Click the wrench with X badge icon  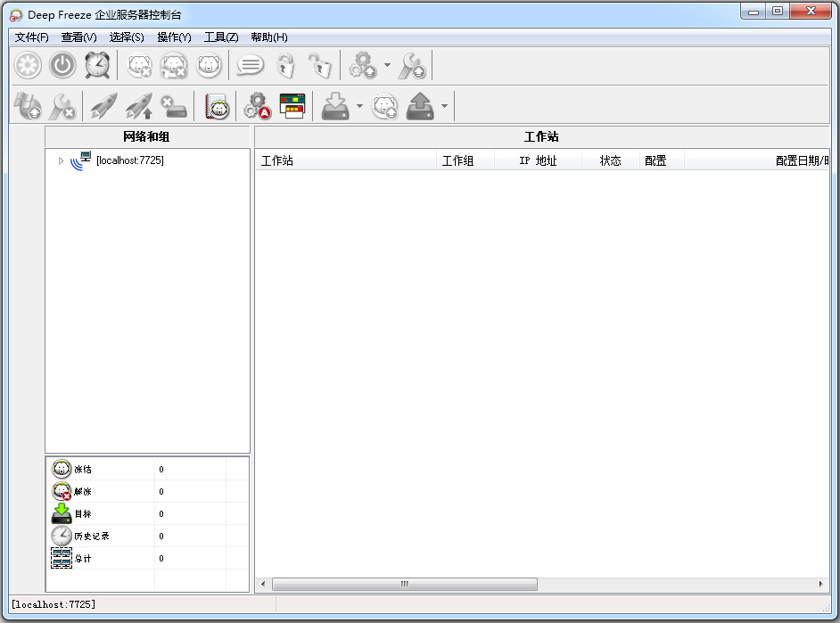point(62,106)
